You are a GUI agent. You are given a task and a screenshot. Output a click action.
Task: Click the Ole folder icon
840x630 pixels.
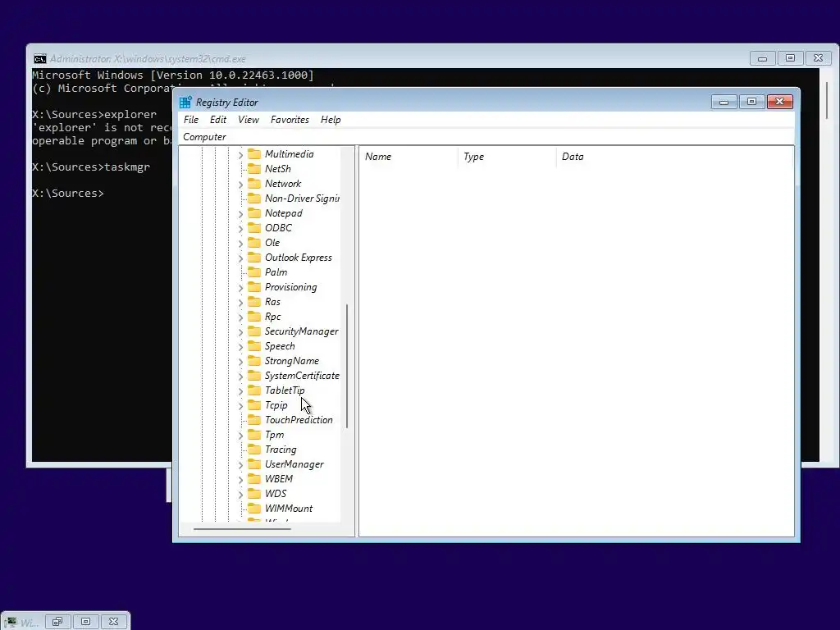[254, 243]
